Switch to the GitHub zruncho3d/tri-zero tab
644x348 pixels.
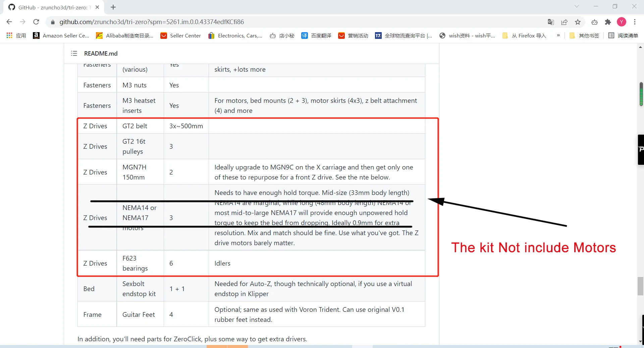click(x=54, y=7)
